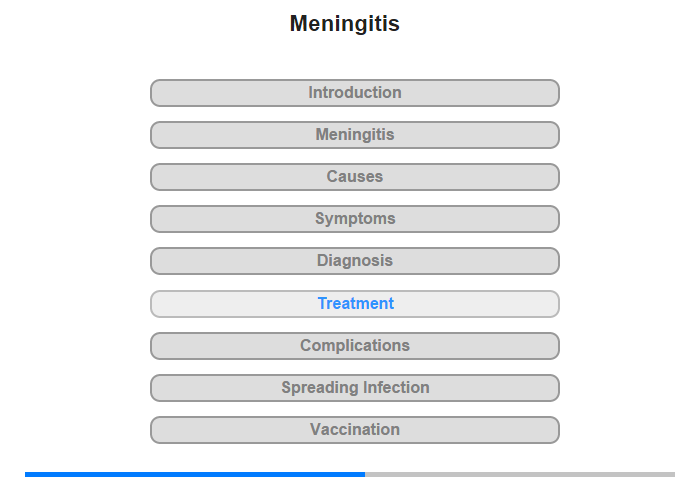Go to the Causes section

pos(355,177)
